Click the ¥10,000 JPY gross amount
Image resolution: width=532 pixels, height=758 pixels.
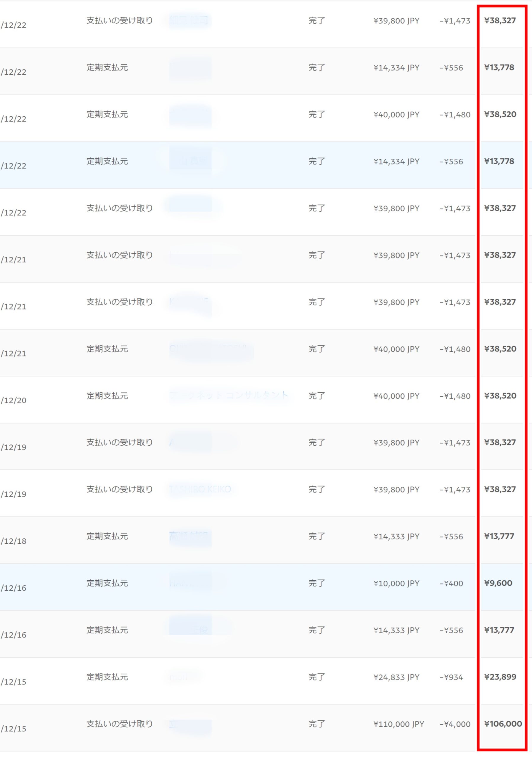coord(396,583)
